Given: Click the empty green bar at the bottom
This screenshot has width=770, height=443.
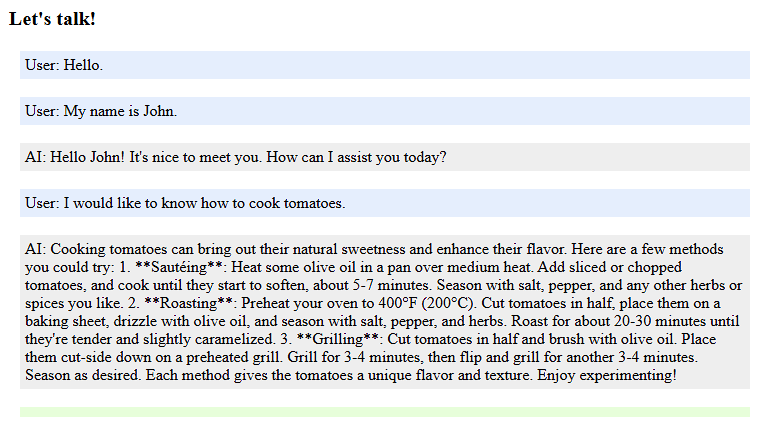Looking at the screenshot, I should [x=384, y=412].
